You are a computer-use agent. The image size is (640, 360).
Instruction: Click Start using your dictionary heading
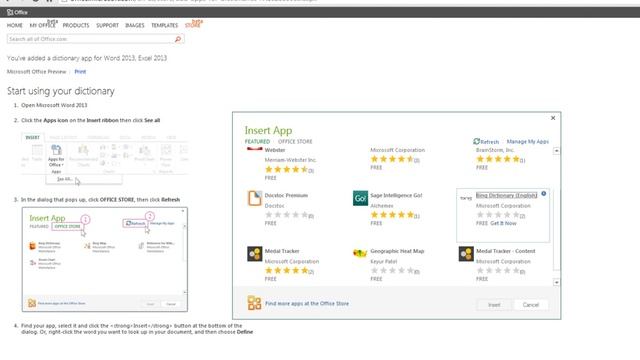61,91
